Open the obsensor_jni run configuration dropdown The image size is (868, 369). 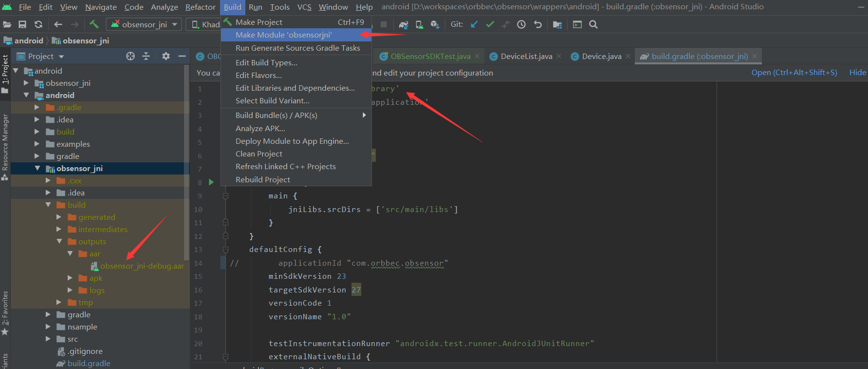(x=145, y=24)
